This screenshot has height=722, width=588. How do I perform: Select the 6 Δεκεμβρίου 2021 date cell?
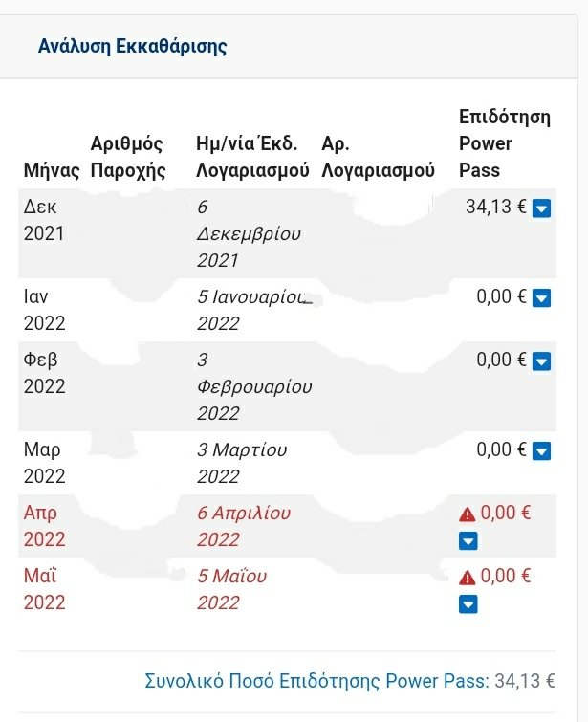[x=249, y=233]
